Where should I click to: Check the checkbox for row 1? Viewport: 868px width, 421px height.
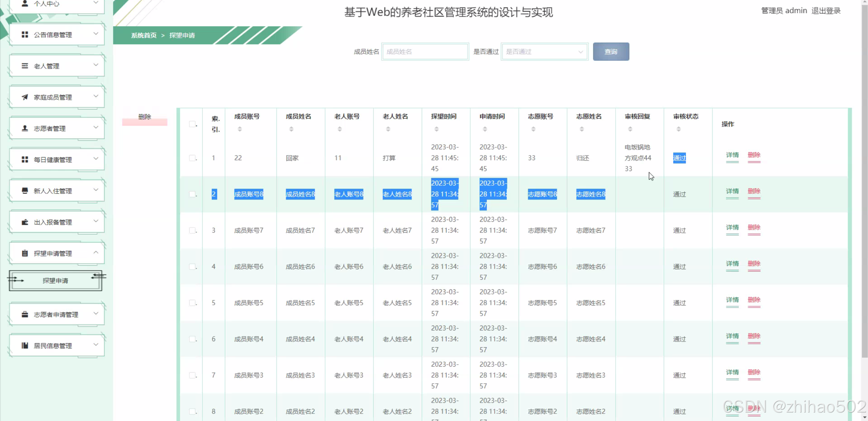pos(192,158)
